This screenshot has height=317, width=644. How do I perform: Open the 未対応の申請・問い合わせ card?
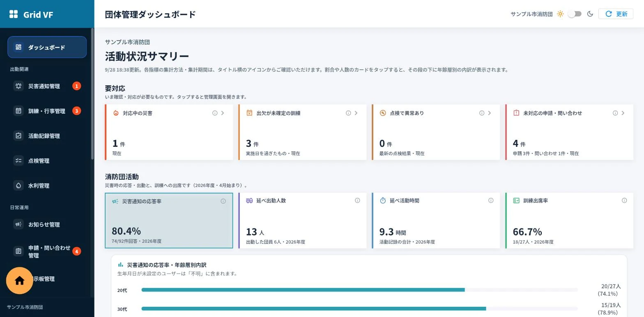(569, 132)
